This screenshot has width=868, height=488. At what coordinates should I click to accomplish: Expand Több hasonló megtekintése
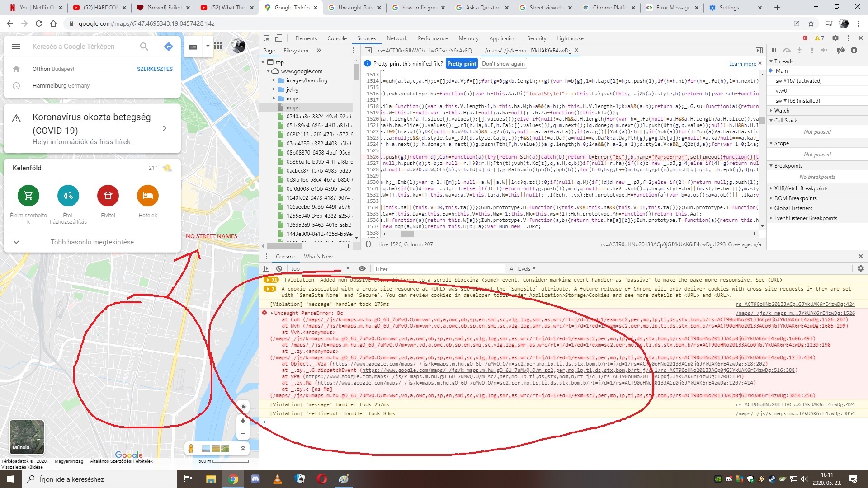pyautogui.click(x=92, y=242)
